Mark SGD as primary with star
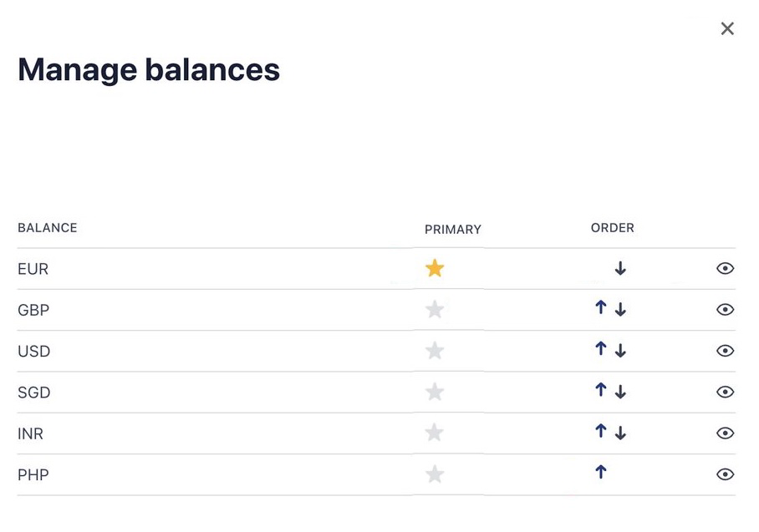 coord(435,392)
